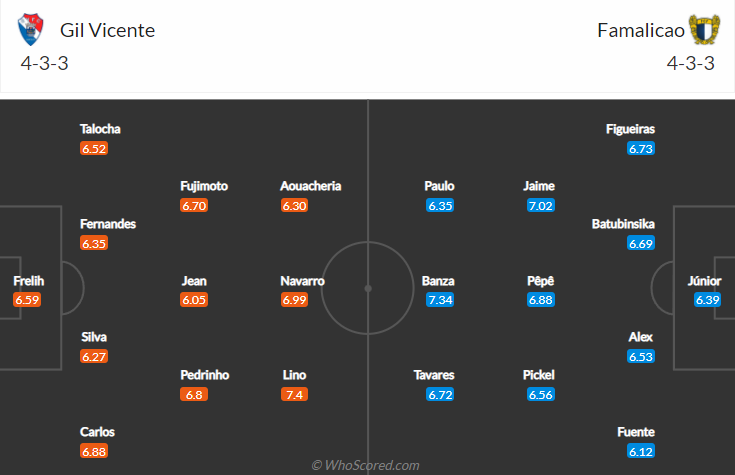
Task: Click Talocha's 6.52 rating badge
Action: coord(94,148)
